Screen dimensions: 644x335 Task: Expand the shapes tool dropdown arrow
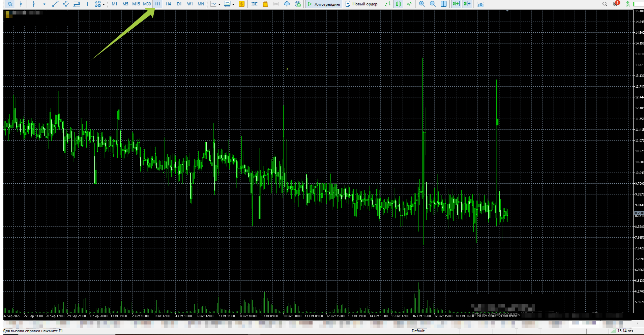[104, 4]
